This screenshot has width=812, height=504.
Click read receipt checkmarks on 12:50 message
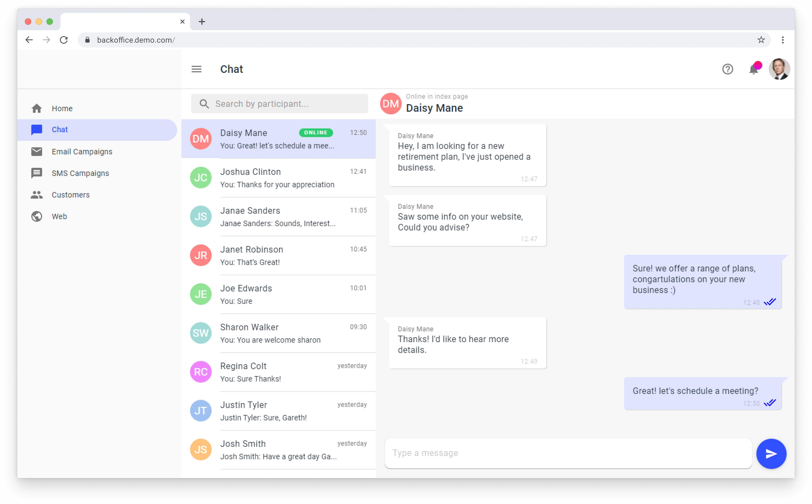[x=770, y=403]
